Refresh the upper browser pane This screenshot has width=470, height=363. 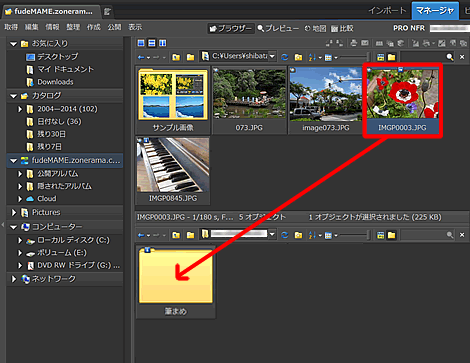point(284,57)
